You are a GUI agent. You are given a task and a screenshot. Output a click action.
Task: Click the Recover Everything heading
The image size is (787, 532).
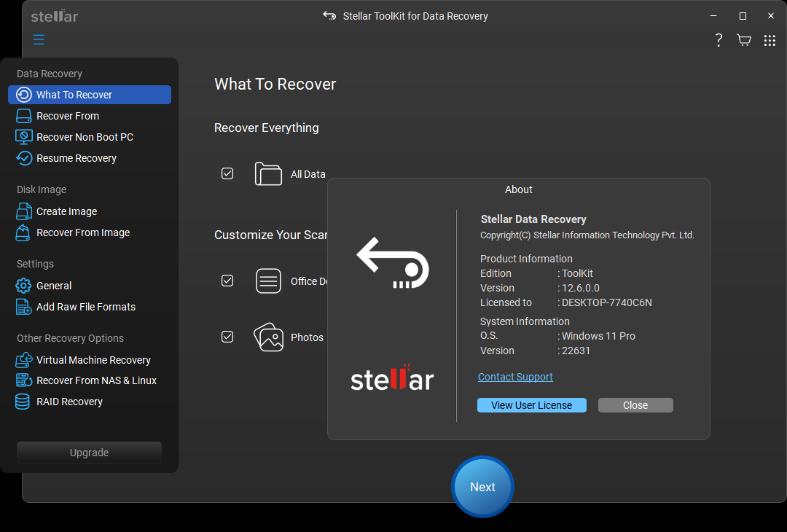[x=267, y=128]
